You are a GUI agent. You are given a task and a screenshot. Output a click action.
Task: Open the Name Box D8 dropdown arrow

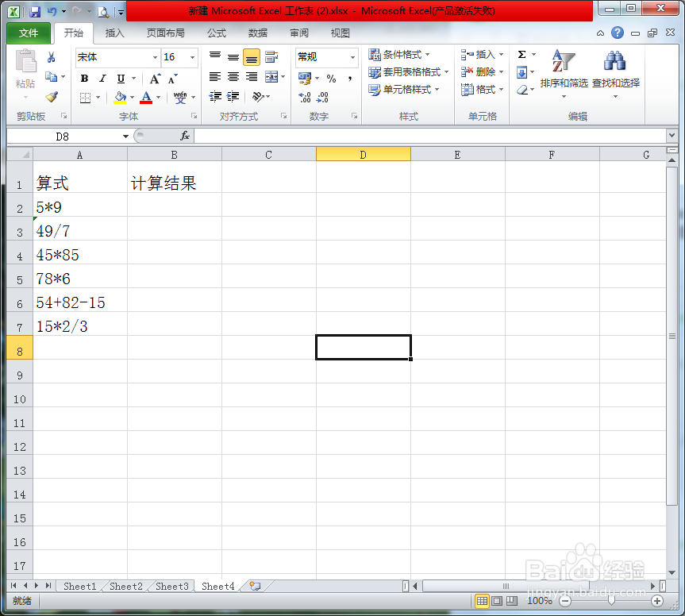[125, 137]
